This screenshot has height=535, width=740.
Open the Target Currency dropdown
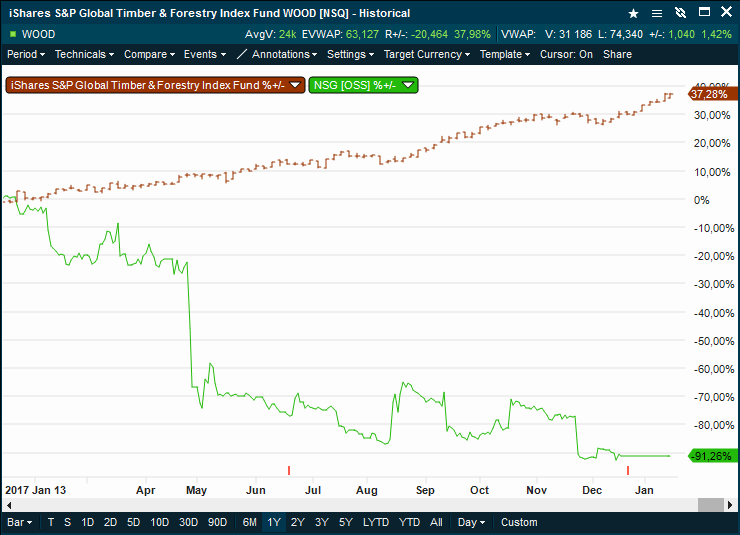pyautogui.click(x=427, y=54)
